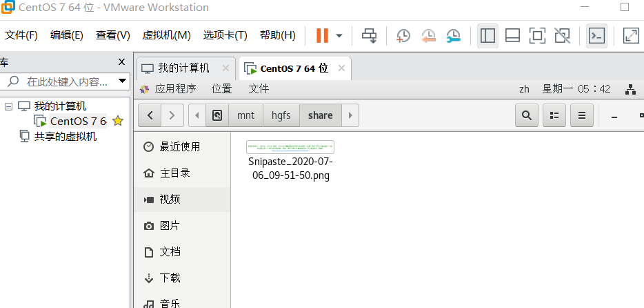Open the file manager hamburger menu
Screen dimensions: 644x308
[x=581, y=115]
